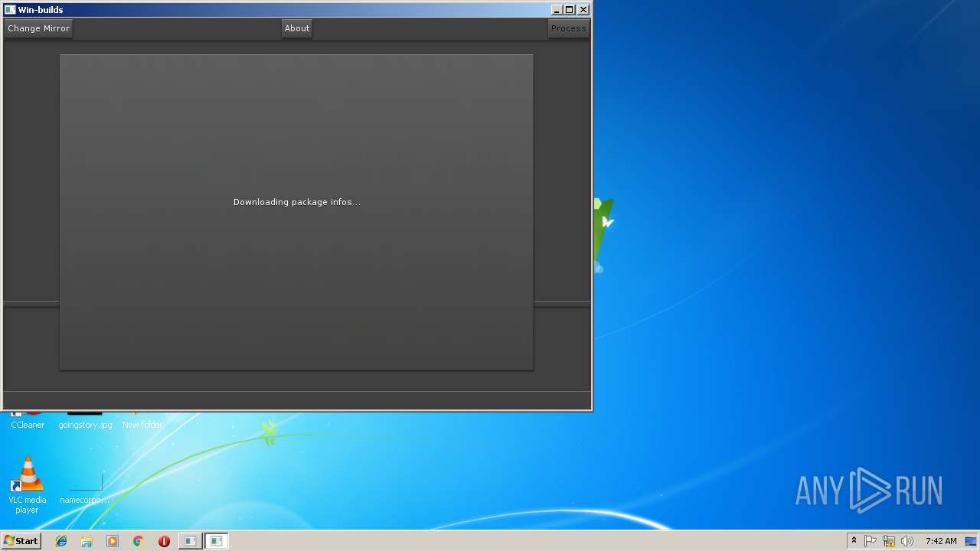Open Action Center flag icon

point(871,541)
